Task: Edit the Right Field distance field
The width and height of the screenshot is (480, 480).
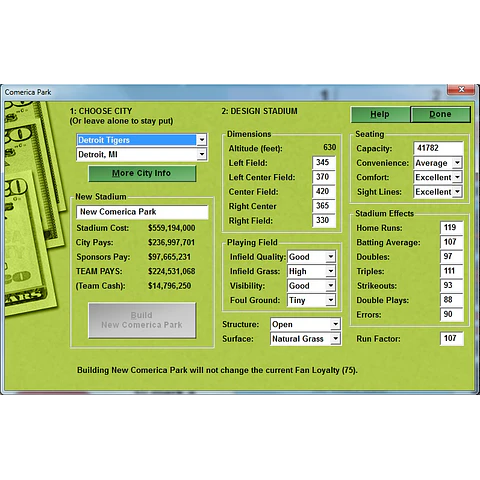Action: 324,220
